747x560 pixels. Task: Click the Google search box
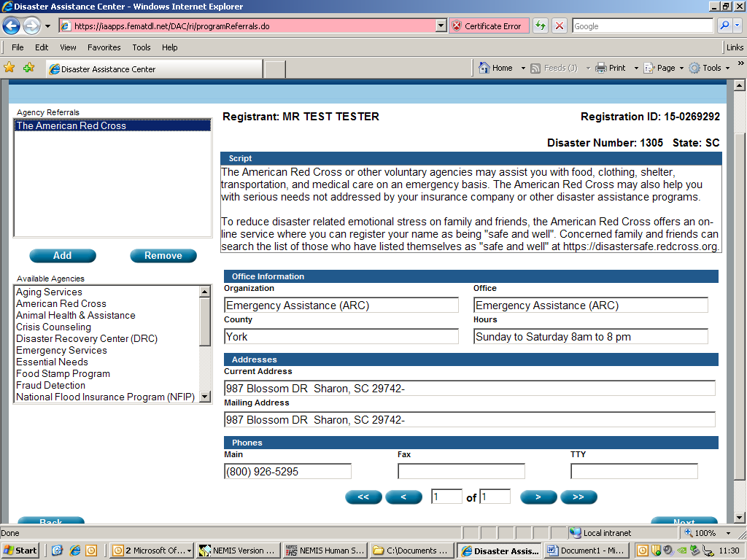pyautogui.click(x=643, y=26)
